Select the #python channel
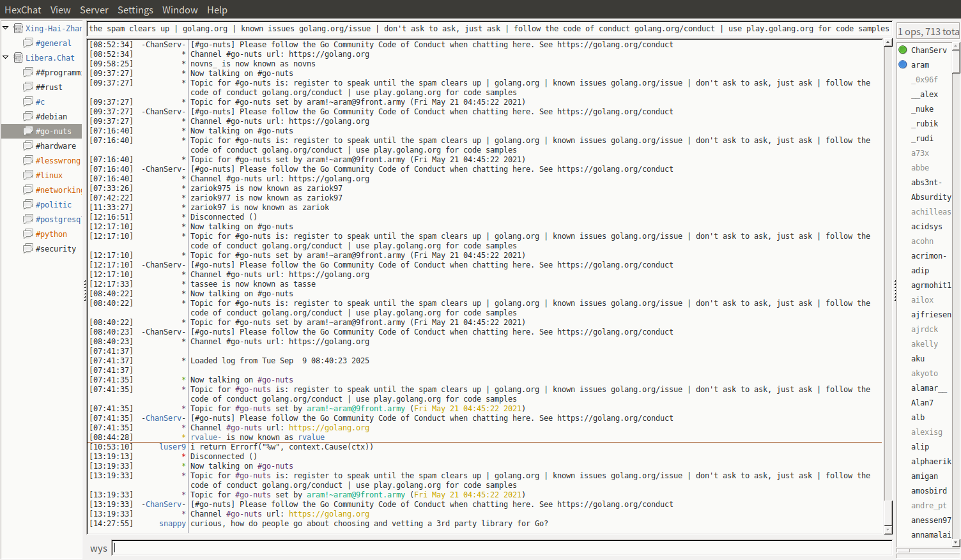The height and width of the screenshot is (560, 961). [x=51, y=234]
